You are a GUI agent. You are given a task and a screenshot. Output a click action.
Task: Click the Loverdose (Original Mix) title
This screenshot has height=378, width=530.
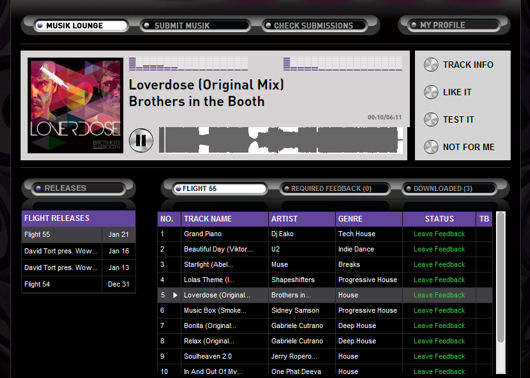tap(207, 85)
